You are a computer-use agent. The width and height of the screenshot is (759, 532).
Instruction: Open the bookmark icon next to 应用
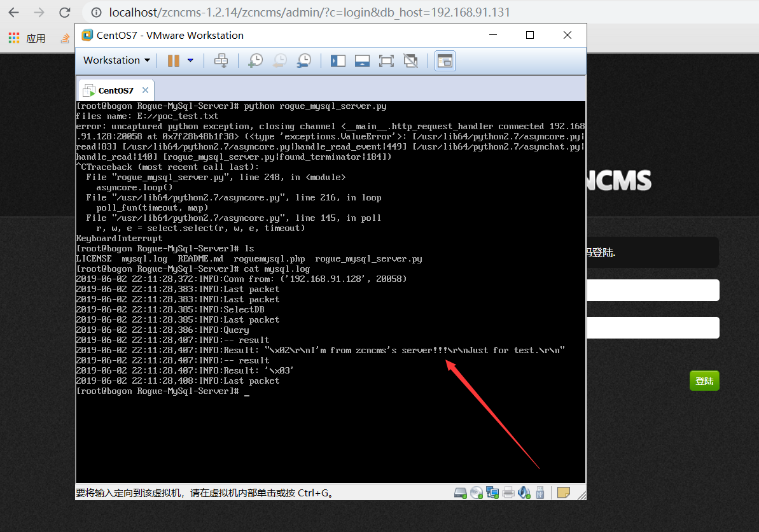click(x=65, y=38)
